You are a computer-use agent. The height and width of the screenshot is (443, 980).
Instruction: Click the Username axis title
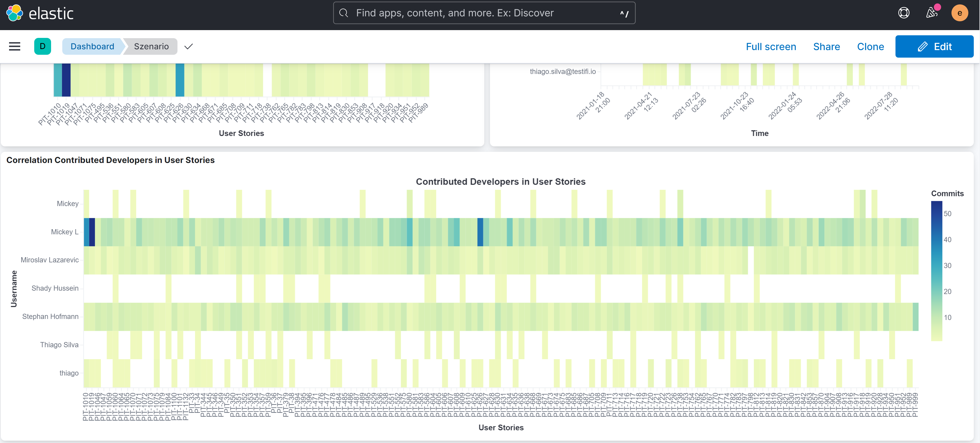[14, 289]
